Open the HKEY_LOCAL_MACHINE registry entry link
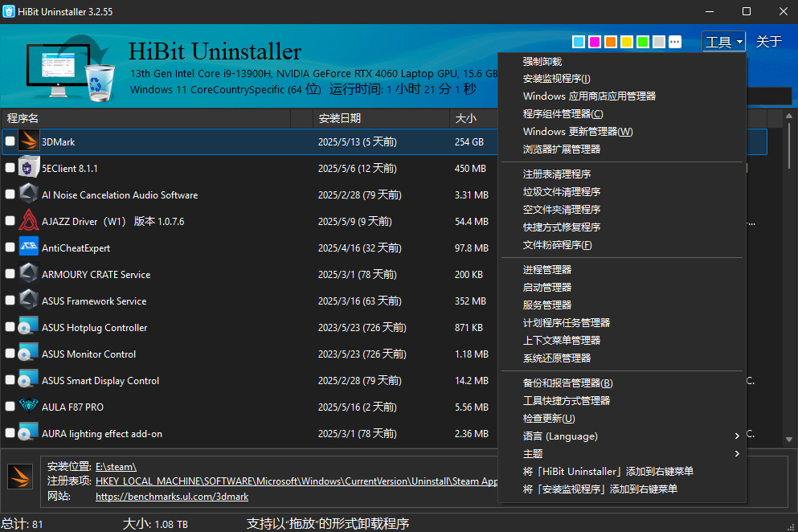Viewport: 798px width, 532px height. [x=297, y=481]
